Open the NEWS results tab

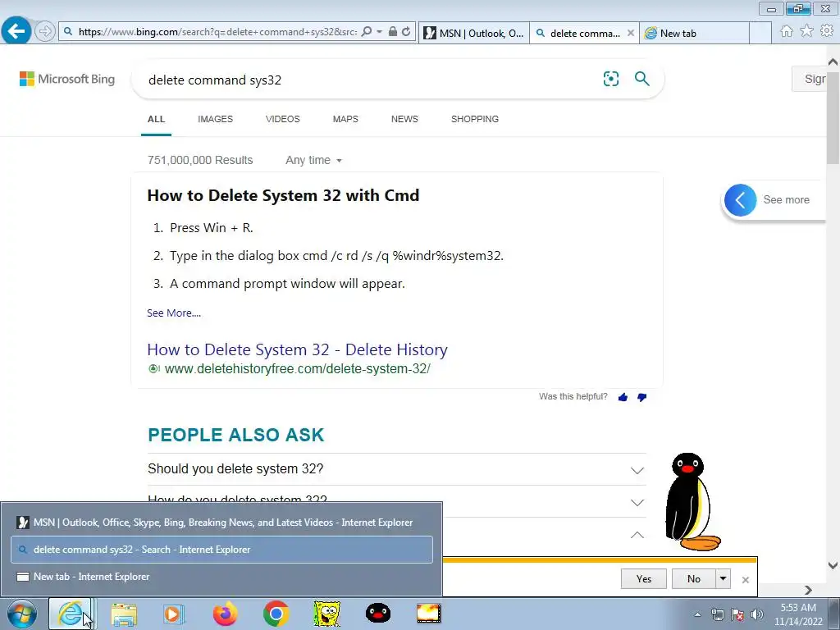coord(404,119)
